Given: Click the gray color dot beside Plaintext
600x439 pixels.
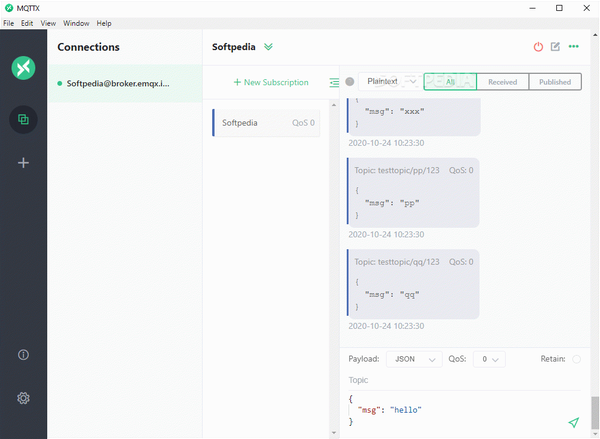Looking at the screenshot, I should (350, 82).
